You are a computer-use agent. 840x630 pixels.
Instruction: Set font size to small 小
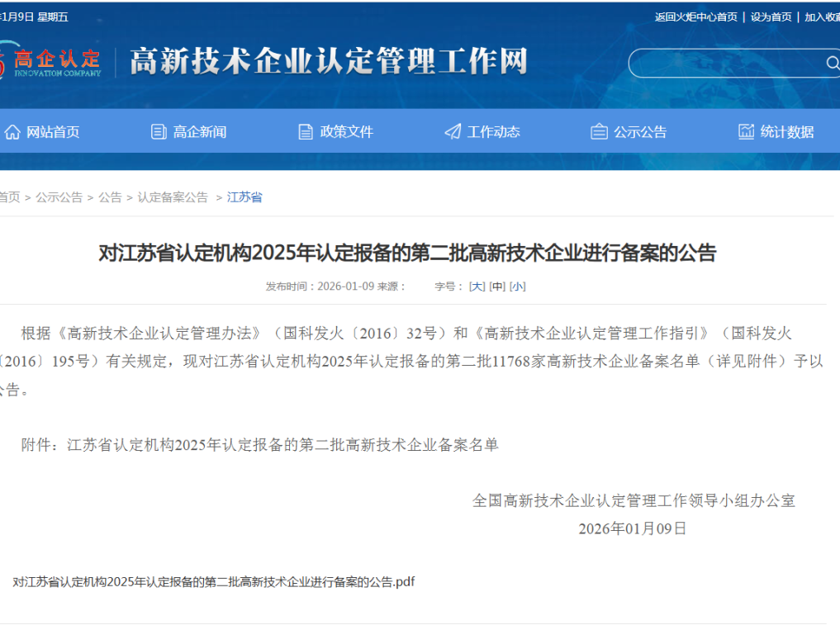pos(517,287)
